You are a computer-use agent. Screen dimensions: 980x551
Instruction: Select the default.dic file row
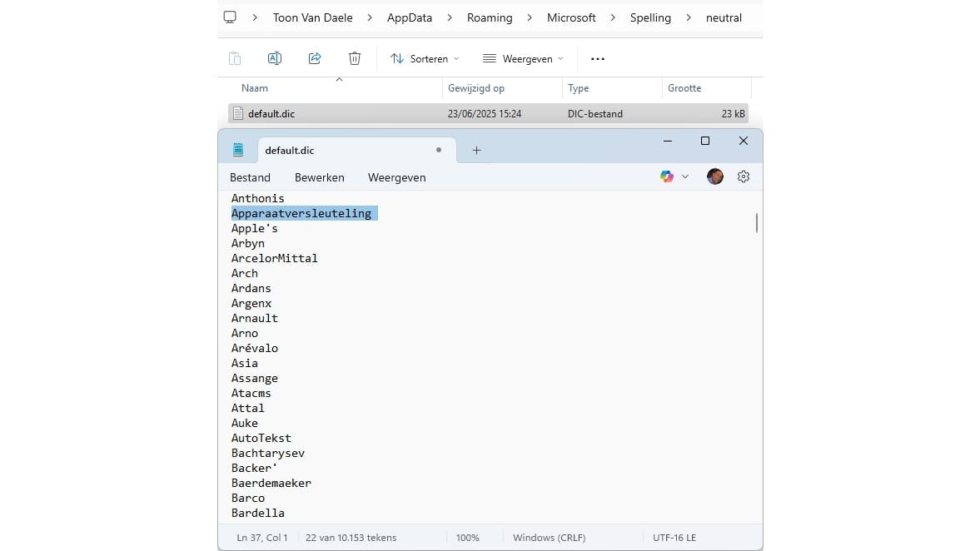pos(488,114)
